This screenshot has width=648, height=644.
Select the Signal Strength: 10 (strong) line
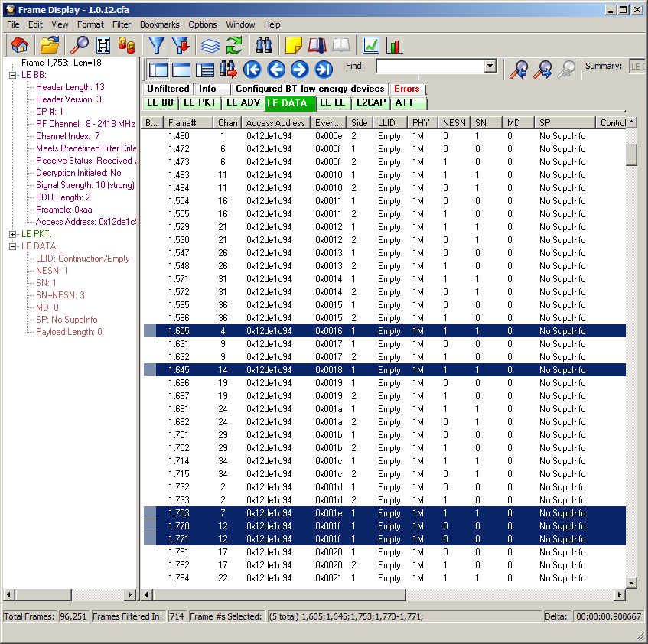(85, 185)
